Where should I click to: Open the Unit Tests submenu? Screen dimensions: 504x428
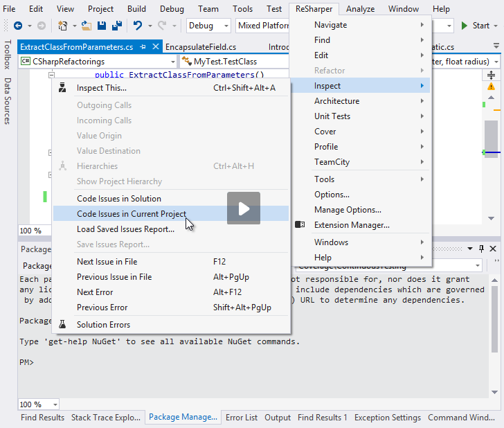(360, 116)
